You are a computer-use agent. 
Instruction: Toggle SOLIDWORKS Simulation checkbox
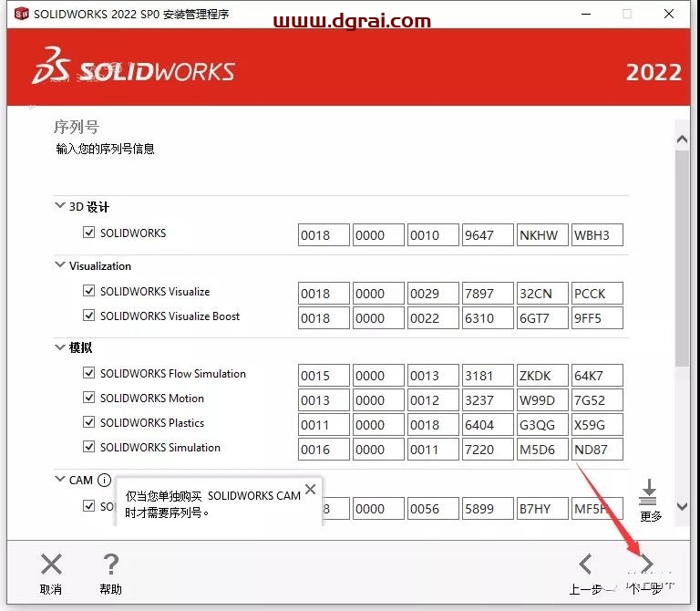(88, 447)
